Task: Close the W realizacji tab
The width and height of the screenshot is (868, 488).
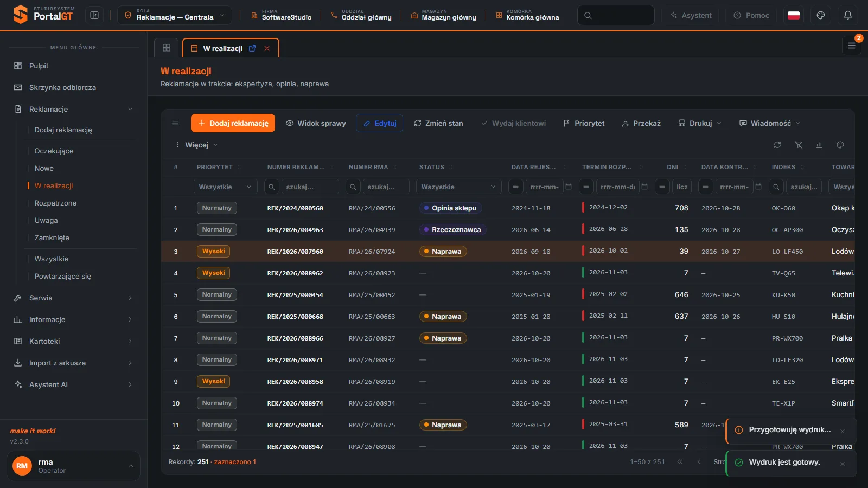Action: (267, 48)
